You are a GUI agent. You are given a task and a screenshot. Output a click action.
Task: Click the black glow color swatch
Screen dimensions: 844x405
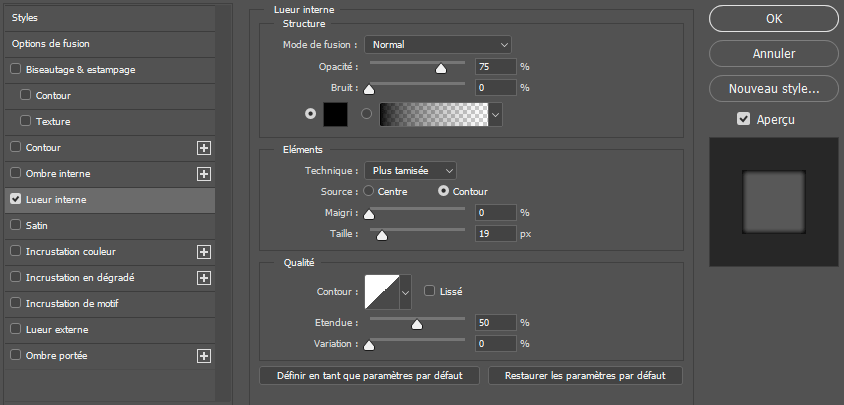[x=335, y=115]
